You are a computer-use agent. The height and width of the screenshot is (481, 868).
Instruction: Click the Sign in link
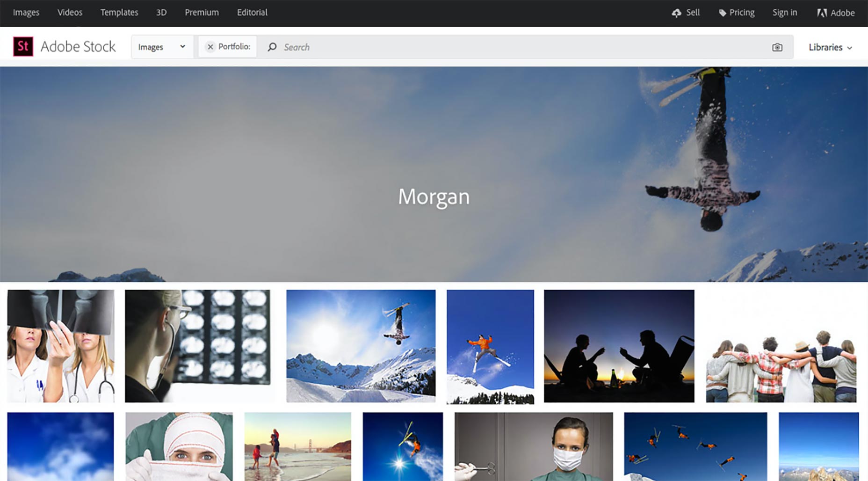(x=784, y=13)
